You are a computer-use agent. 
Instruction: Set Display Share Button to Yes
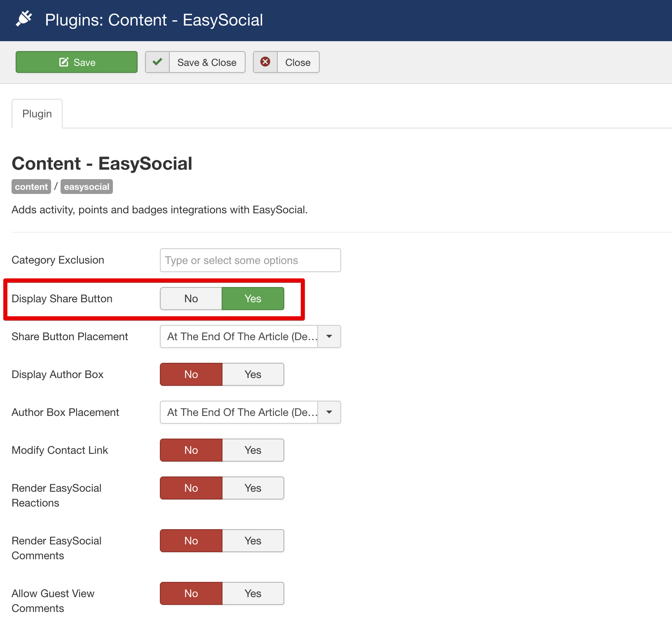tap(253, 299)
